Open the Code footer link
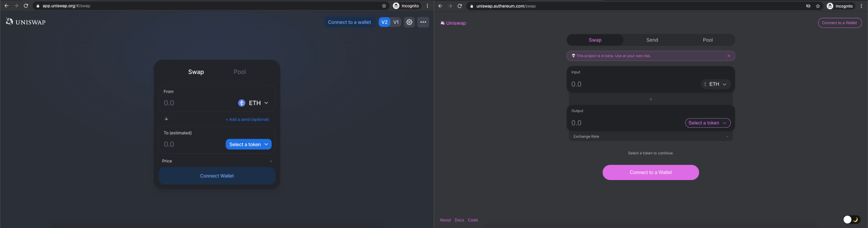The image size is (868, 228). coord(472,220)
